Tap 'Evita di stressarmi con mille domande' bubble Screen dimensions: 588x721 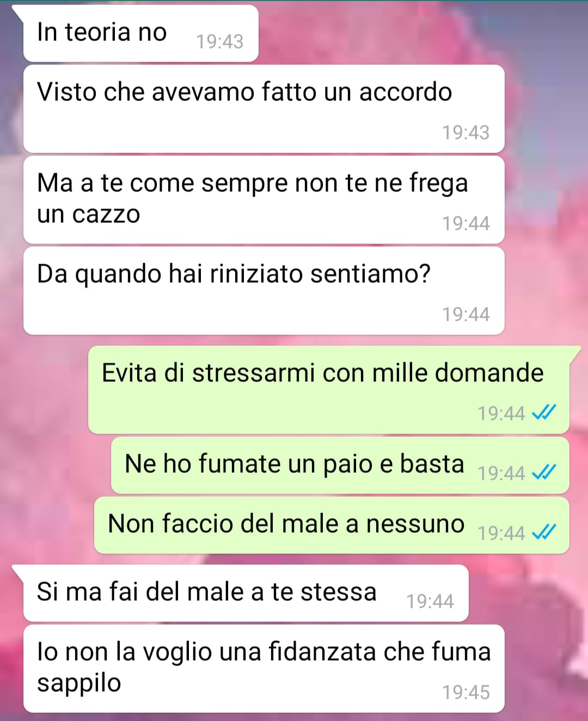tap(329, 390)
